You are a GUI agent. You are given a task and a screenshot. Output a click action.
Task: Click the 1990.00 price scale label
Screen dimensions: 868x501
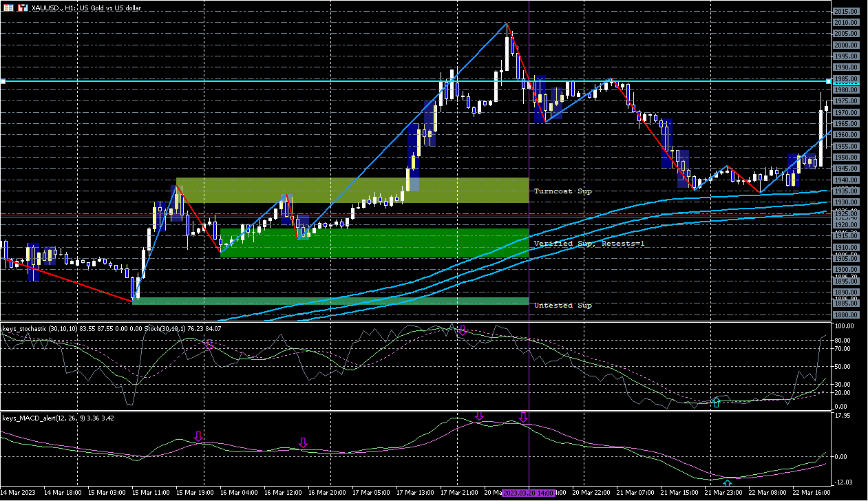[x=845, y=67]
